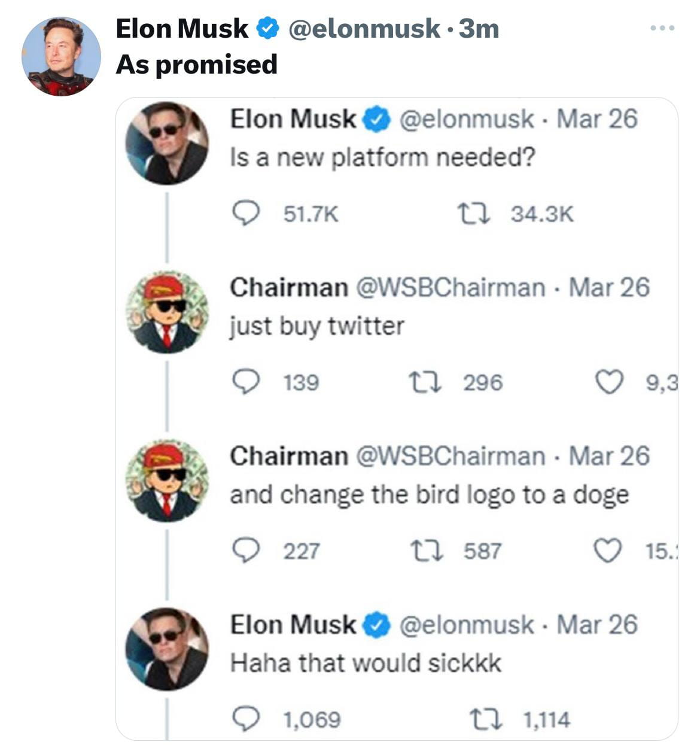Retweet the "change the bird logo" tweet
This screenshot has height=745, width=700.
(424, 551)
